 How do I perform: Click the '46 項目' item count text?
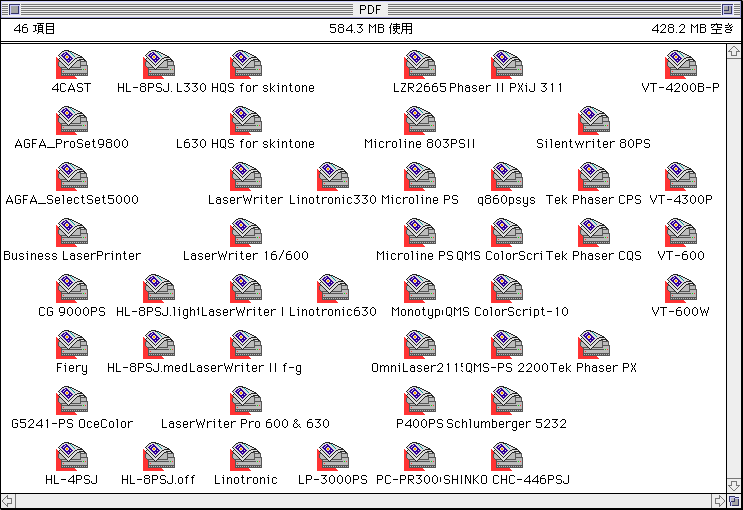(34, 29)
